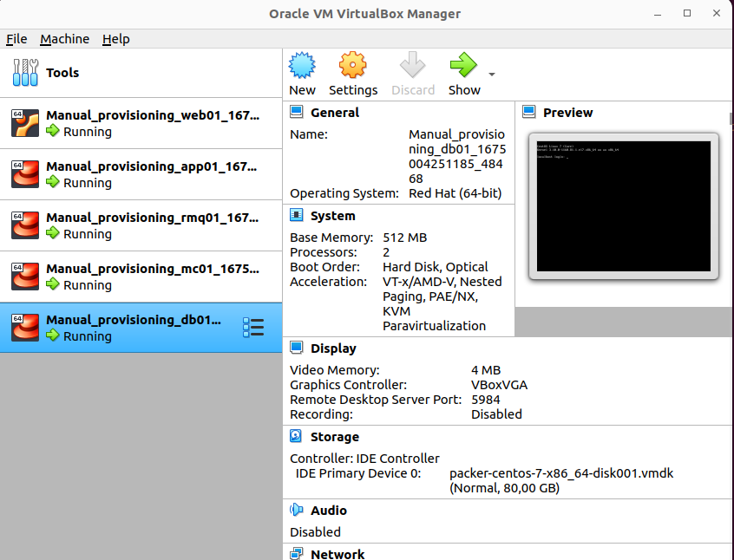Click the mc01 VM Red Hat icon
734x560 pixels.
click(x=25, y=276)
